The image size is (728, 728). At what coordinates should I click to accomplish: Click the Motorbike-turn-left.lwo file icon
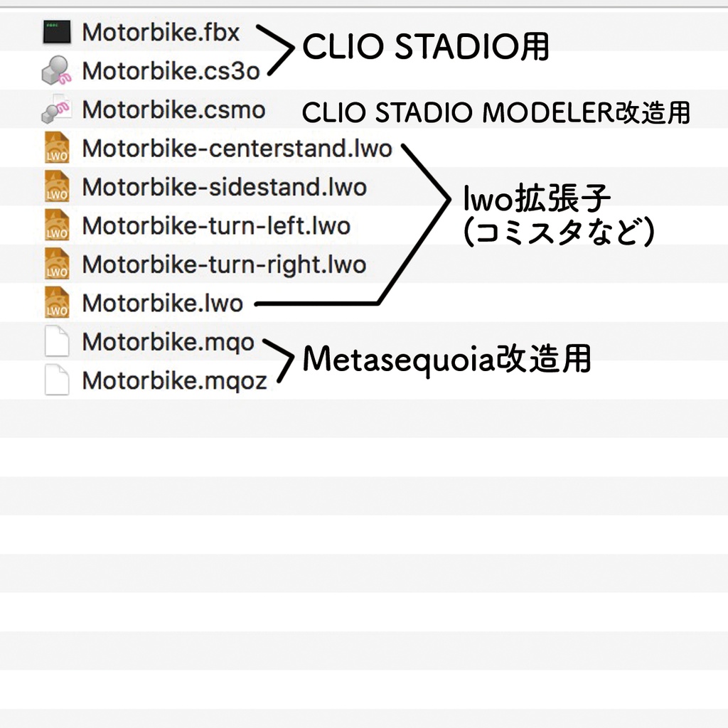(x=56, y=226)
